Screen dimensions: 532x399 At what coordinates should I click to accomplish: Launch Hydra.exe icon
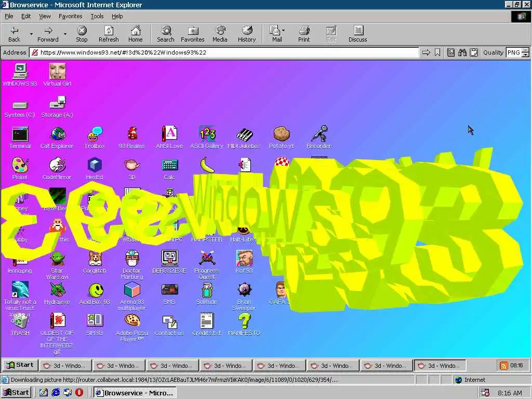[57, 294]
